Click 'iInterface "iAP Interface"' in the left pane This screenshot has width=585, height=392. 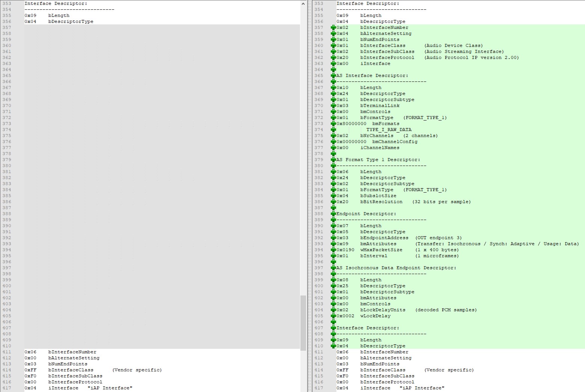(x=90, y=388)
